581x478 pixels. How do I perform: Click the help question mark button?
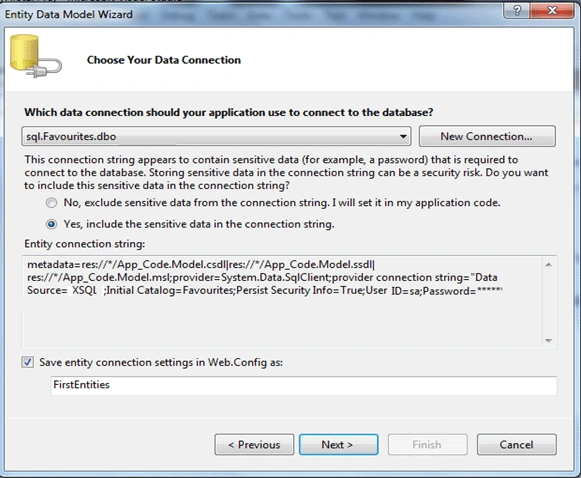(x=517, y=10)
